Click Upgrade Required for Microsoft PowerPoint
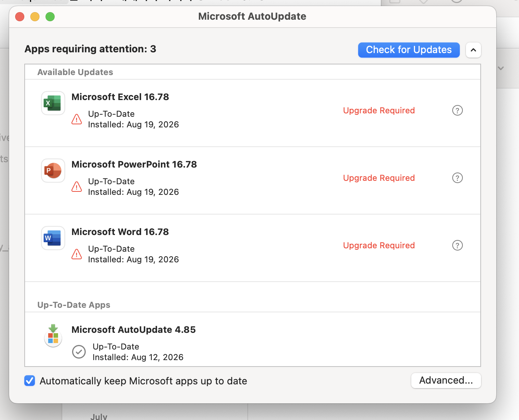The width and height of the screenshot is (519, 420). 379,178
